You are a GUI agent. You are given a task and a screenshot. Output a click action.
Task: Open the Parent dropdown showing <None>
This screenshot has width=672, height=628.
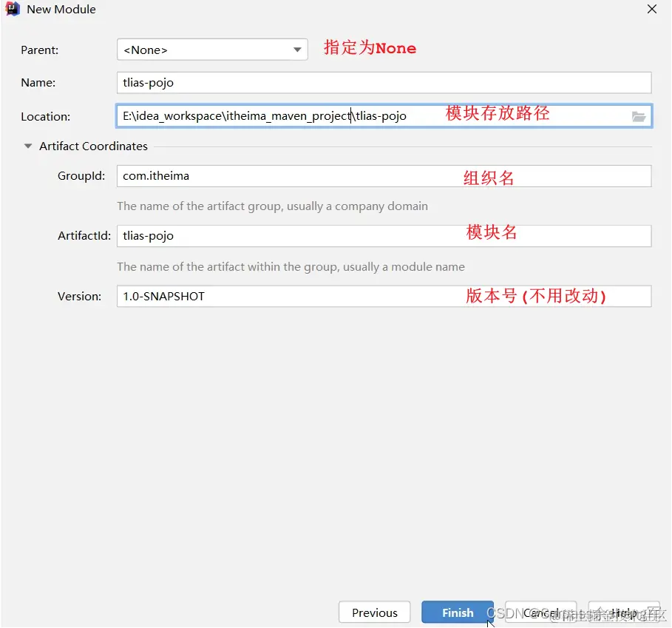point(212,50)
